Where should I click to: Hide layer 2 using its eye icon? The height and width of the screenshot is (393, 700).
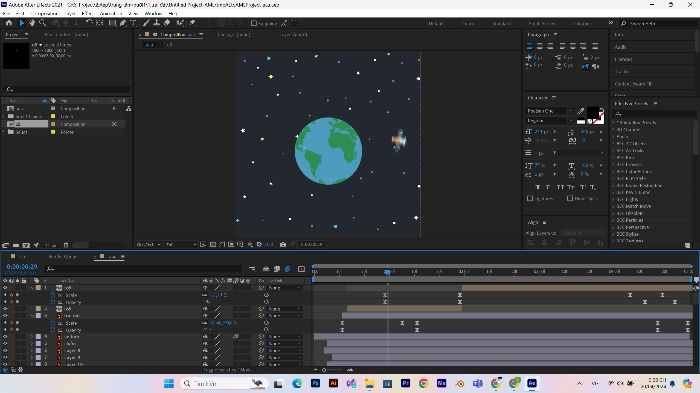click(x=5, y=309)
